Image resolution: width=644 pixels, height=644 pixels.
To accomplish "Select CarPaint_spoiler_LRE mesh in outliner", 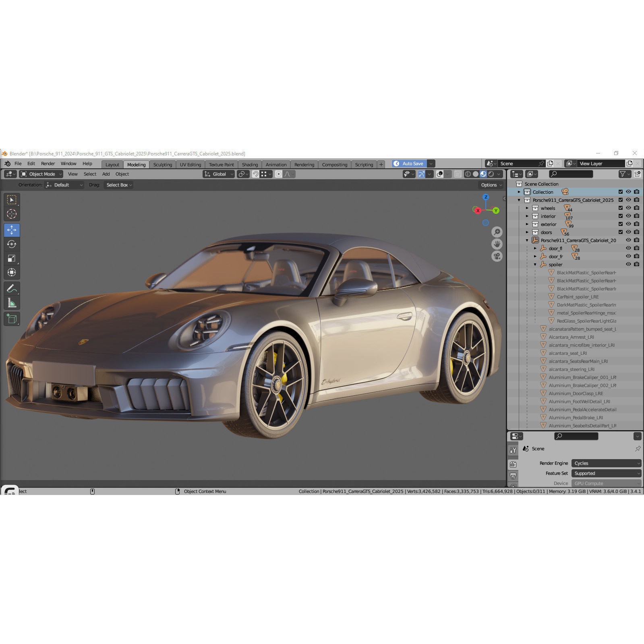I will [x=578, y=297].
